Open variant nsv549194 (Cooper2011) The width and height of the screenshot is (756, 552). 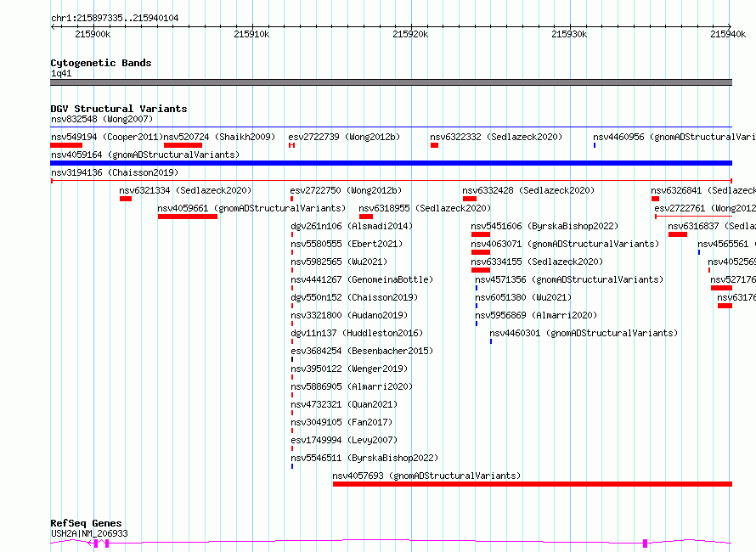tap(107, 137)
